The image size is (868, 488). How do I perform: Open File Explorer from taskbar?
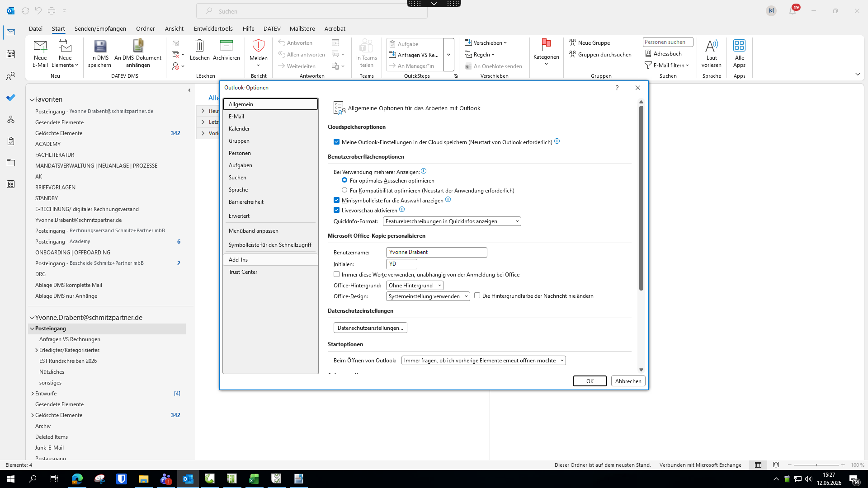point(143,479)
